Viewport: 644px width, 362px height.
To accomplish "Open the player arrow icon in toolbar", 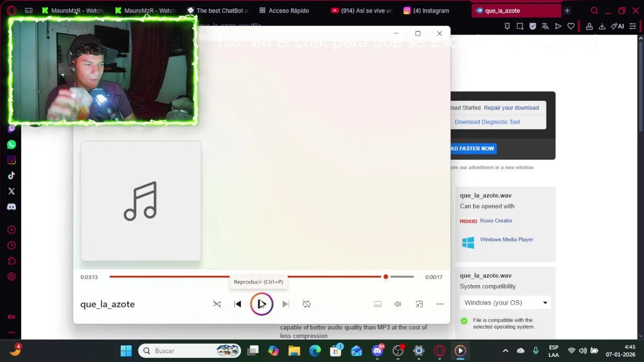I will (558, 26).
